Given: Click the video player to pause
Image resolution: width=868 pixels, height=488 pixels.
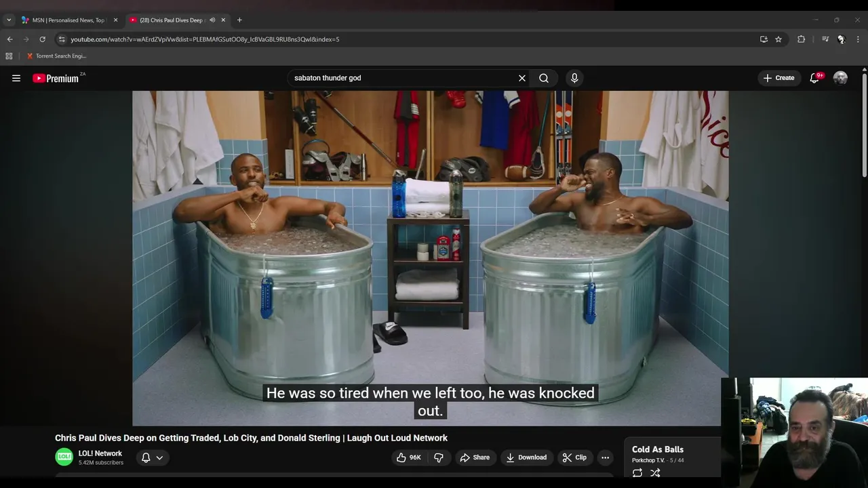Looking at the screenshot, I should coord(430,258).
